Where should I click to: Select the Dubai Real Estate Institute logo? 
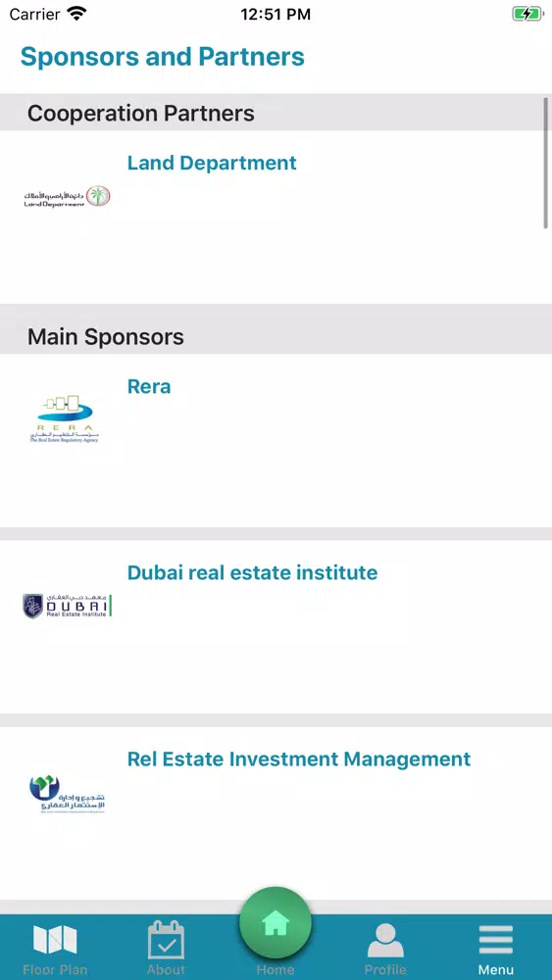pyautogui.click(x=67, y=607)
